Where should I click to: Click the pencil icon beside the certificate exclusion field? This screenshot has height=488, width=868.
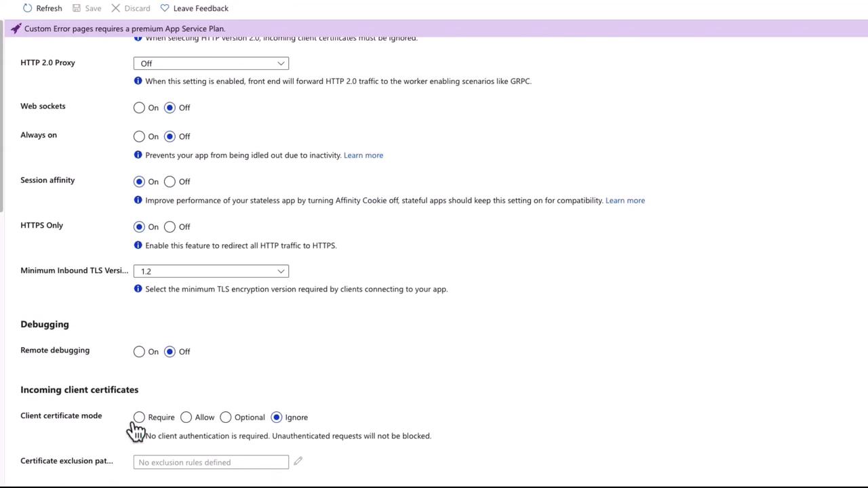[298, 461]
